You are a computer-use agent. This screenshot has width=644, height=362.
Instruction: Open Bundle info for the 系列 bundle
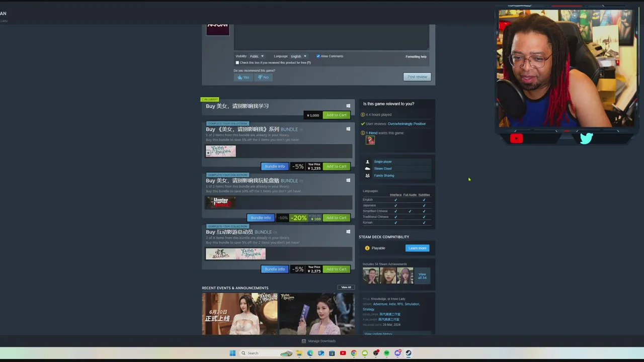coord(275,166)
